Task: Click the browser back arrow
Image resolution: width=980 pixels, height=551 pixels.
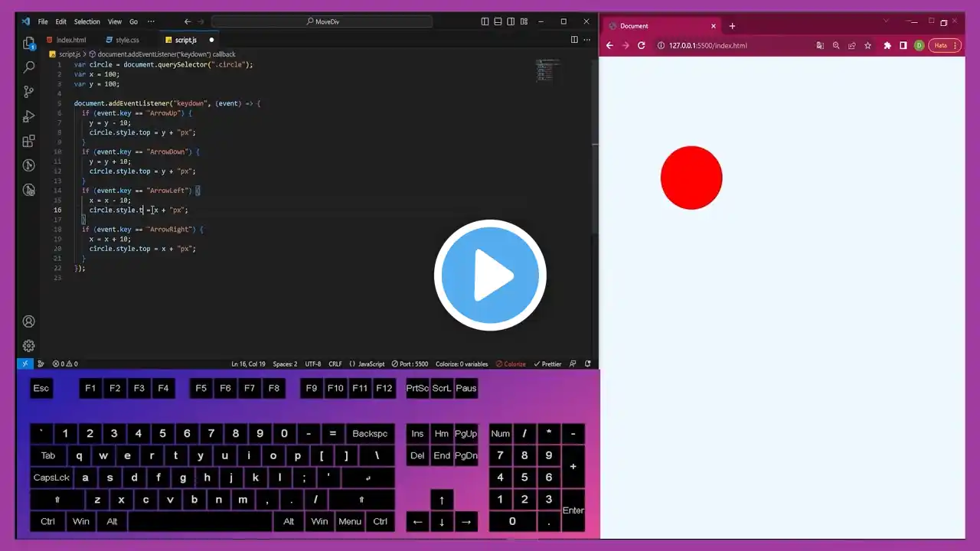Action: pyautogui.click(x=610, y=45)
